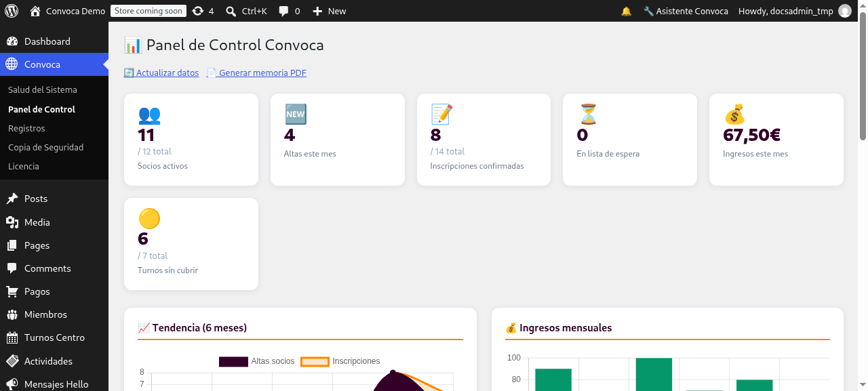Screen dimensions: 868x391
Task: Click the Socios activos stat card
Action: [x=191, y=140]
